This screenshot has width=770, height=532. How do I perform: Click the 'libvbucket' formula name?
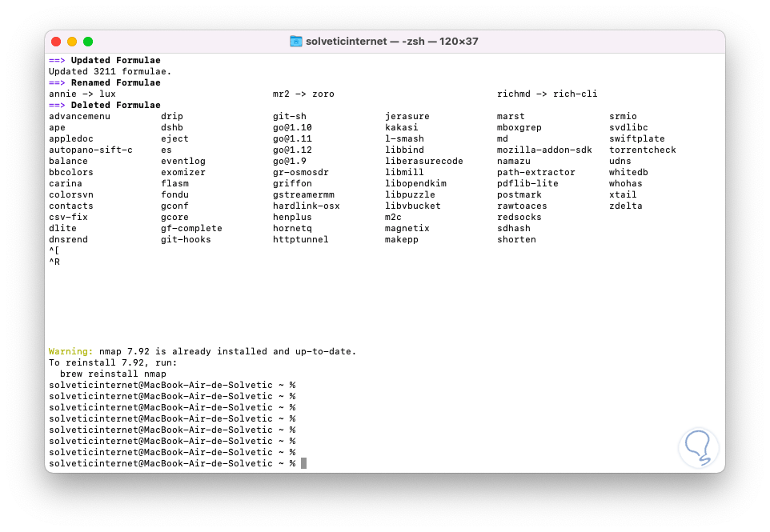tap(413, 206)
